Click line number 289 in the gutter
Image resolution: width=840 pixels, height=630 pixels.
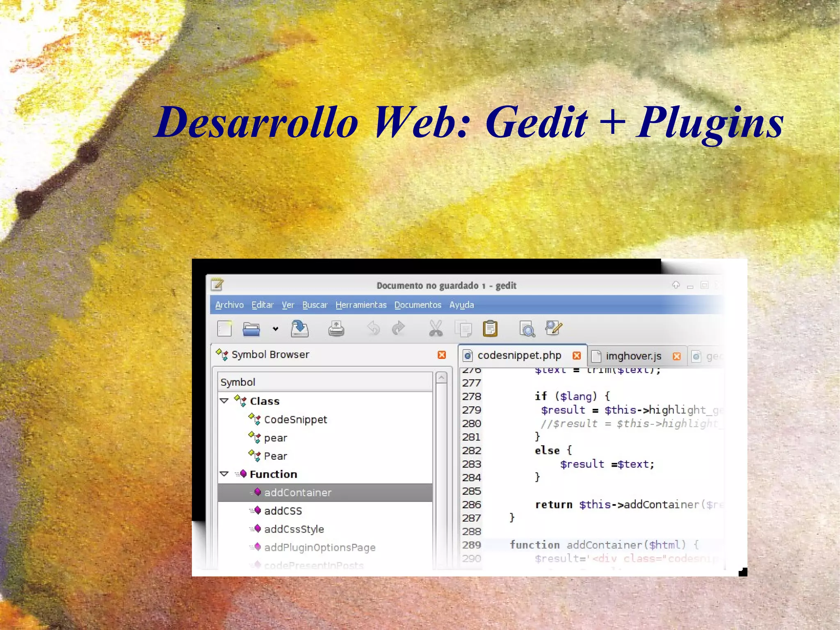click(471, 545)
